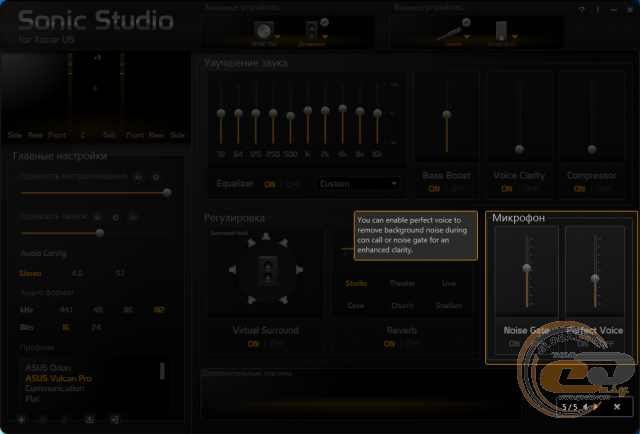Go to previous tutorial step arrow
Image resolution: width=640 pixels, height=434 pixels.
[586, 407]
